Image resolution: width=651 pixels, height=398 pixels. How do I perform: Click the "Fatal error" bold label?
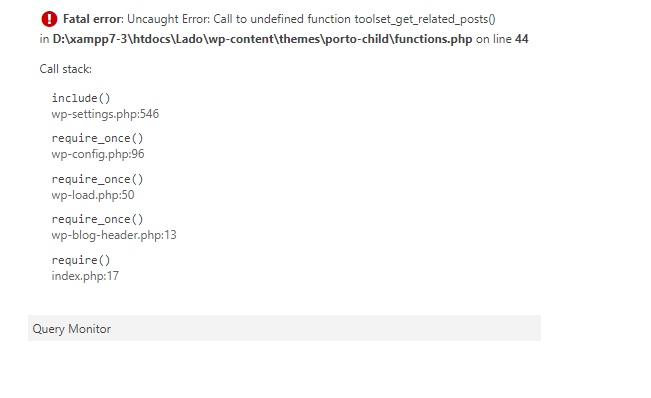click(93, 19)
